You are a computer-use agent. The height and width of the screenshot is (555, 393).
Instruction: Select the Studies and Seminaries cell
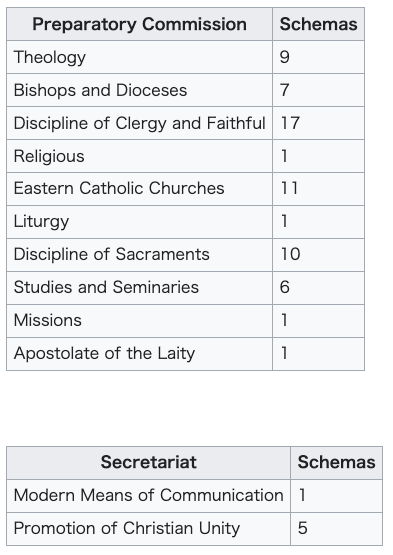pos(139,287)
